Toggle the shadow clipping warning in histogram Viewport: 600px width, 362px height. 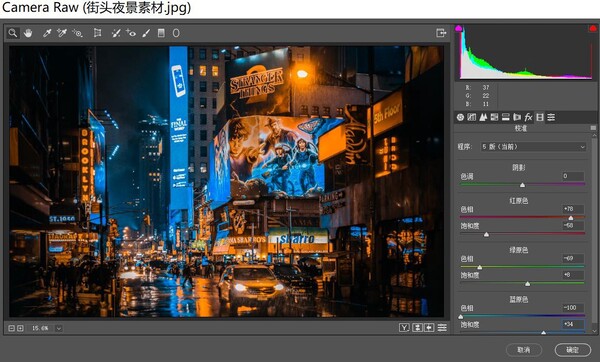459,28
